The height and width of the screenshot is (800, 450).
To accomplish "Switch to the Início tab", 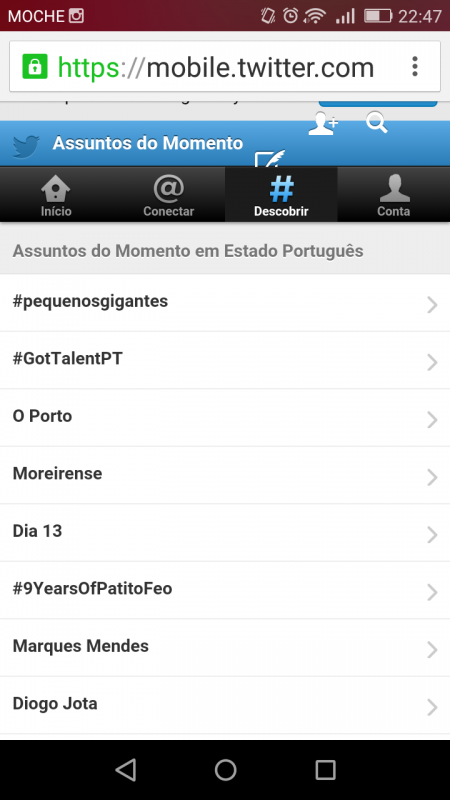I will [56, 195].
